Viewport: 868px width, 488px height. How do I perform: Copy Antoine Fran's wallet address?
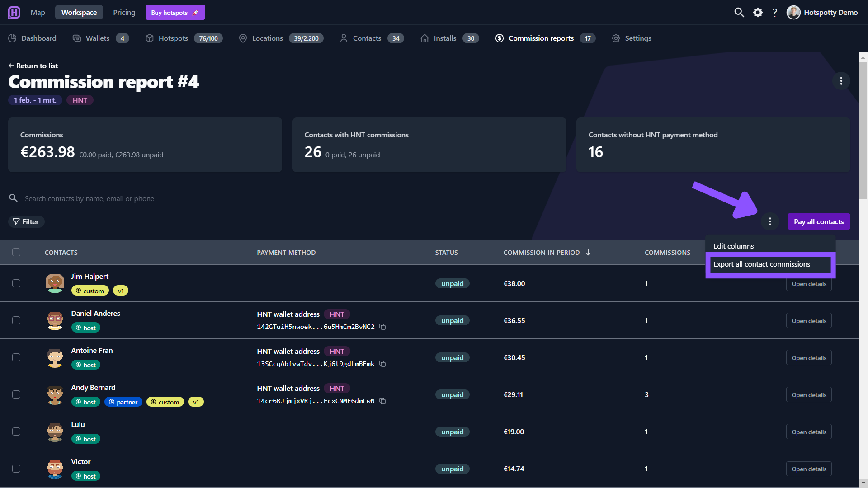click(x=382, y=364)
